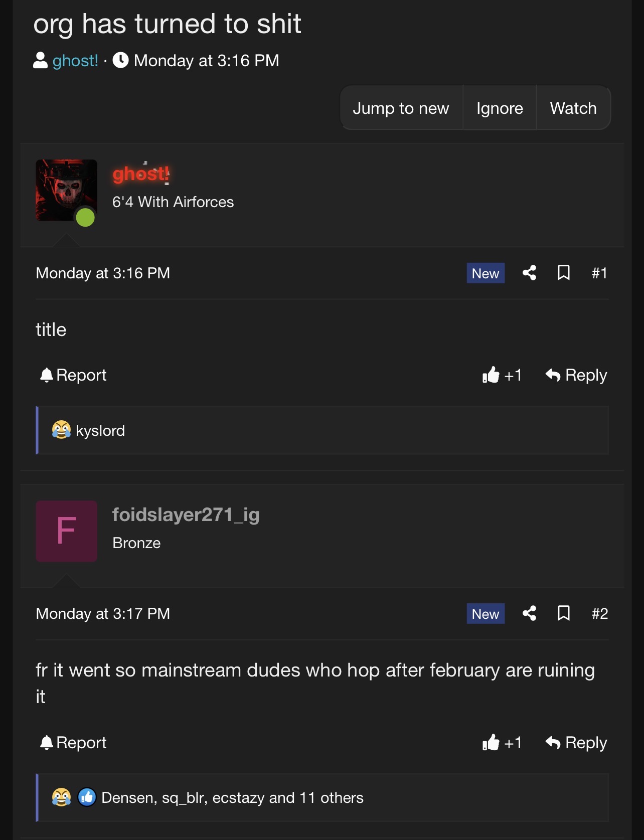This screenshot has height=840, width=644.
Task: Ignore this thread
Action: pos(500,108)
